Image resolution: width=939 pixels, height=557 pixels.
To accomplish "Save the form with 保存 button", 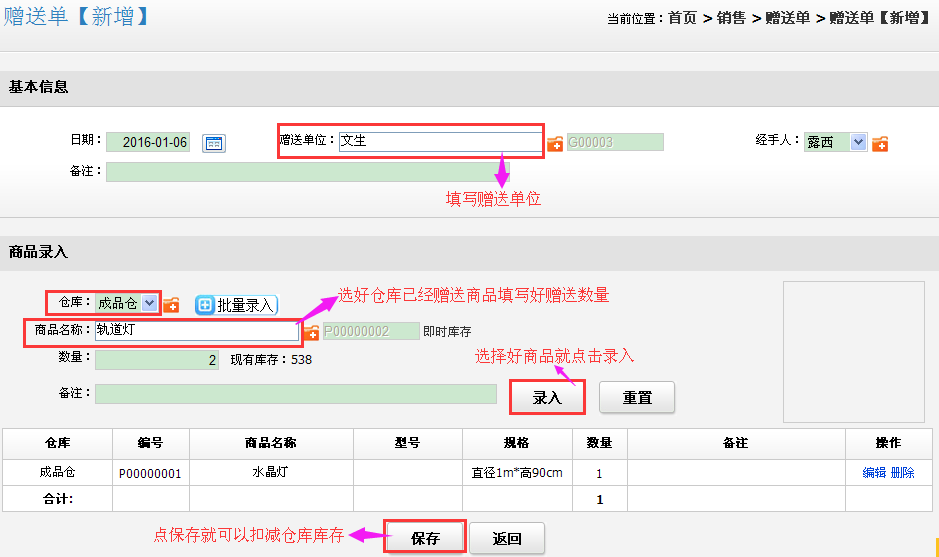I will [x=425, y=538].
